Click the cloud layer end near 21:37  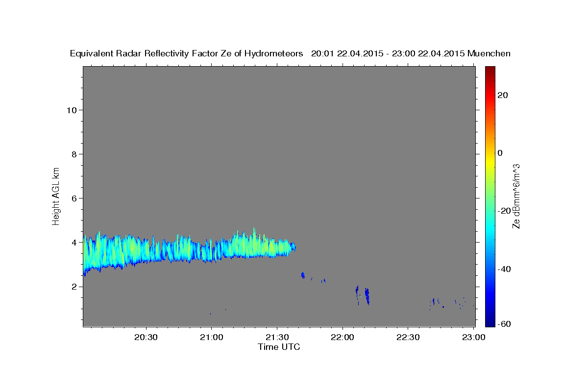pyautogui.click(x=293, y=247)
